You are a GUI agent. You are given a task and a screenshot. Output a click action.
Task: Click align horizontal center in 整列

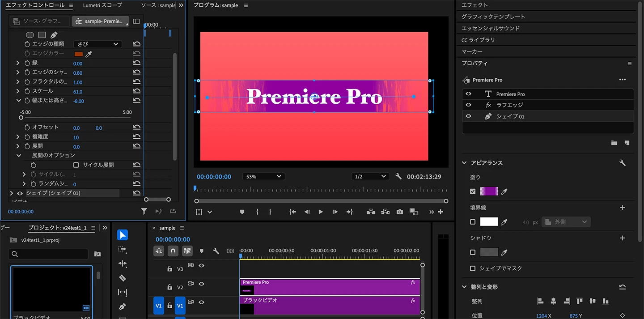(x=553, y=301)
